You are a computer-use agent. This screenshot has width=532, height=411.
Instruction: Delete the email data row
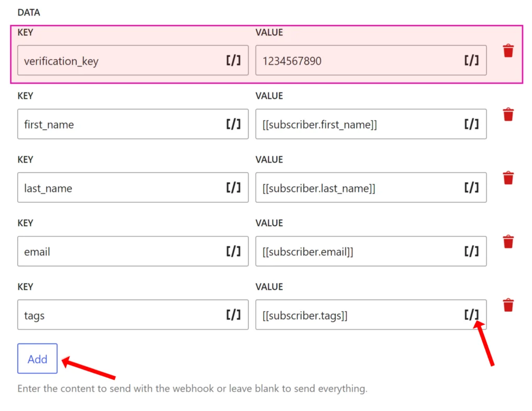(508, 242)
